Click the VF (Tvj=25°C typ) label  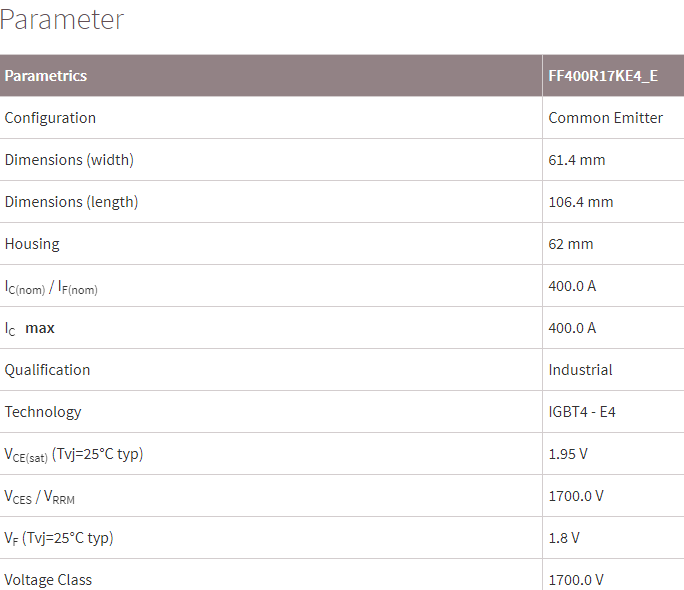tap(59, 539)
